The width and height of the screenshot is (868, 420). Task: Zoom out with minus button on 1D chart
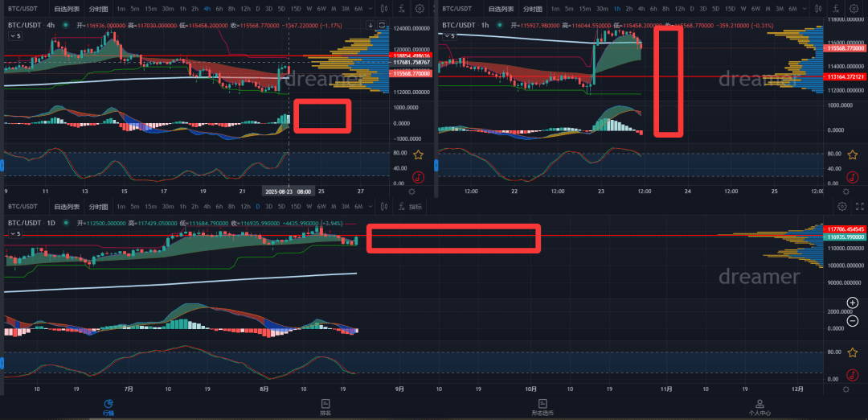pyautogui.click(x=853, y=320)
